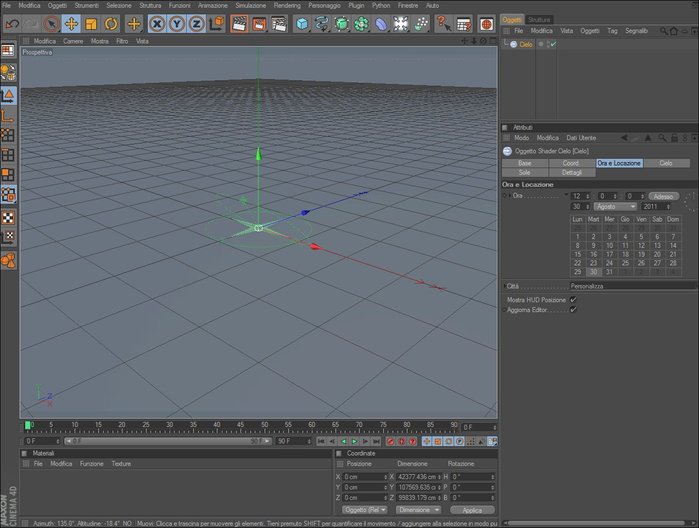Open the render settings icon
Screen dimensions: 699x528
(x=279, y=24)
